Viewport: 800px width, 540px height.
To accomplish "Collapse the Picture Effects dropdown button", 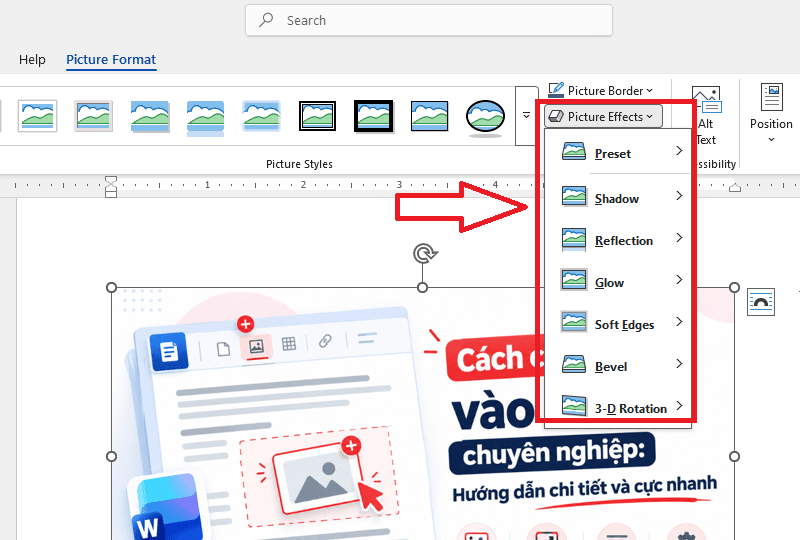I will pyautogui.click(x=604, y=116).
